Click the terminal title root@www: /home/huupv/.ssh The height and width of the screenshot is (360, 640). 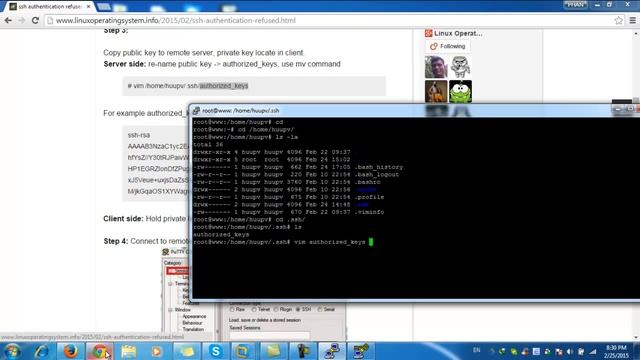(241, 111)
